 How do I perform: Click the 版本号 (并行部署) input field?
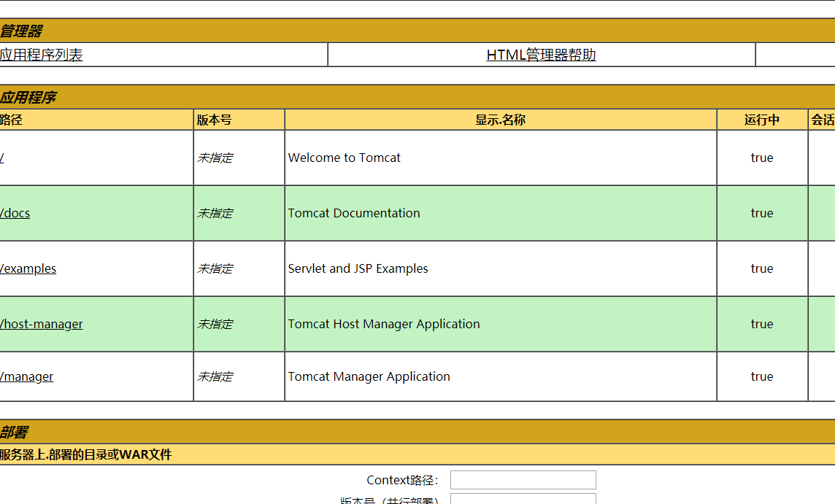coord(523,499)
